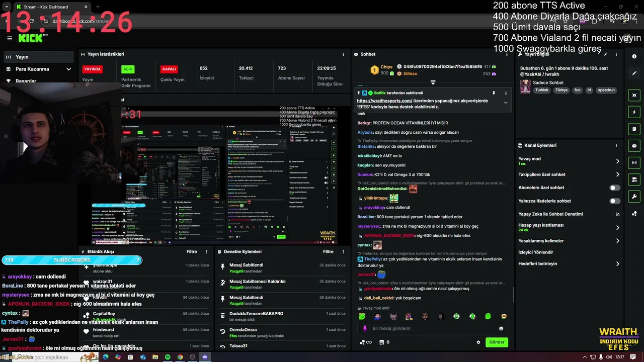Viewport: 644px width, 362px height.
Task: Open the hamburger menu beside the Kick logo
Action: coord(10,38)
